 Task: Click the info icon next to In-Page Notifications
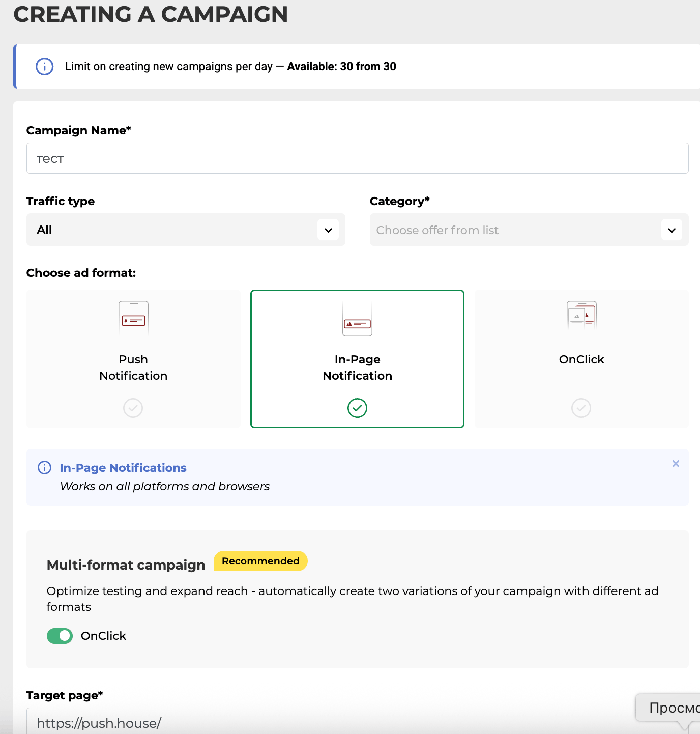(45, 468)
